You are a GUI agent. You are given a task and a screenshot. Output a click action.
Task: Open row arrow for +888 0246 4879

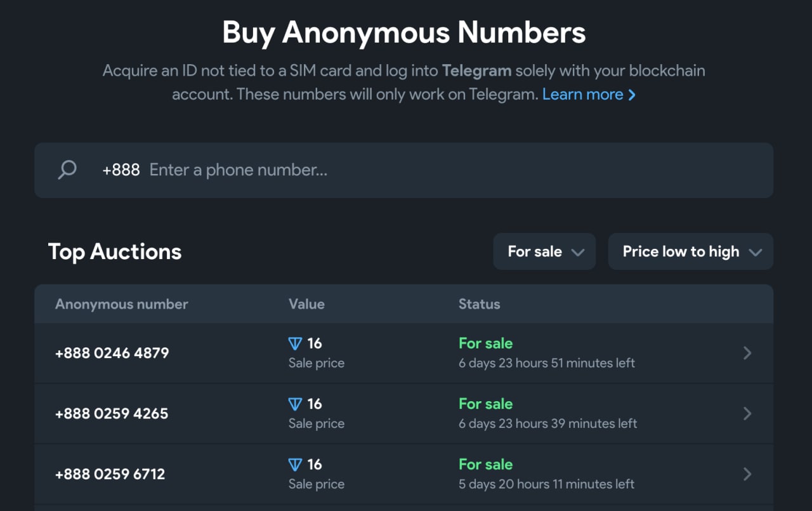(747, 353)
